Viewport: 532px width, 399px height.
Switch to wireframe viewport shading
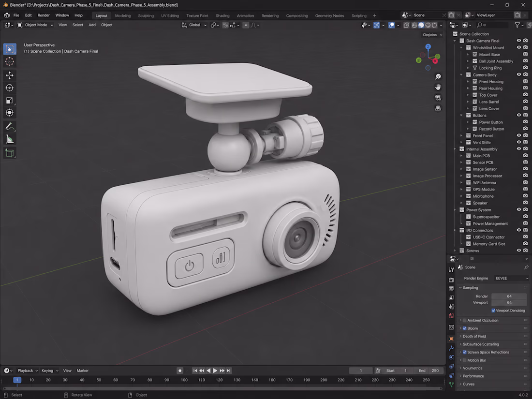coord(414,25)
